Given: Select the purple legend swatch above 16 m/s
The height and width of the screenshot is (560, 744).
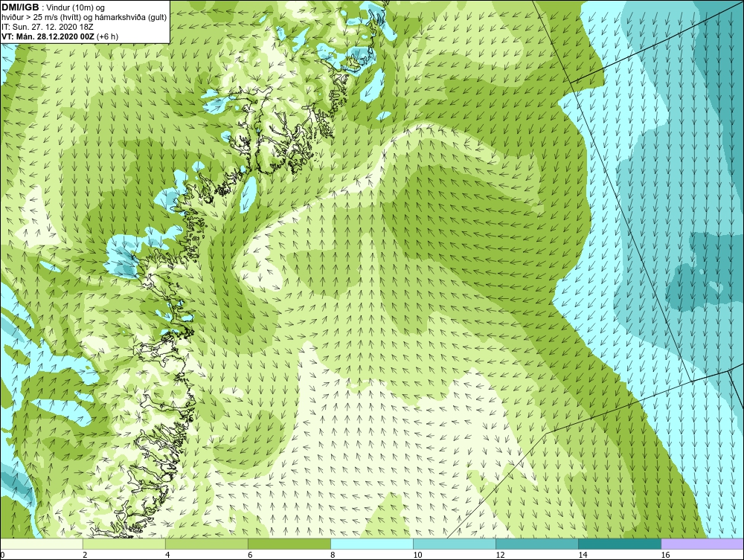Looking at the screenshot, I should coord(702,544).
